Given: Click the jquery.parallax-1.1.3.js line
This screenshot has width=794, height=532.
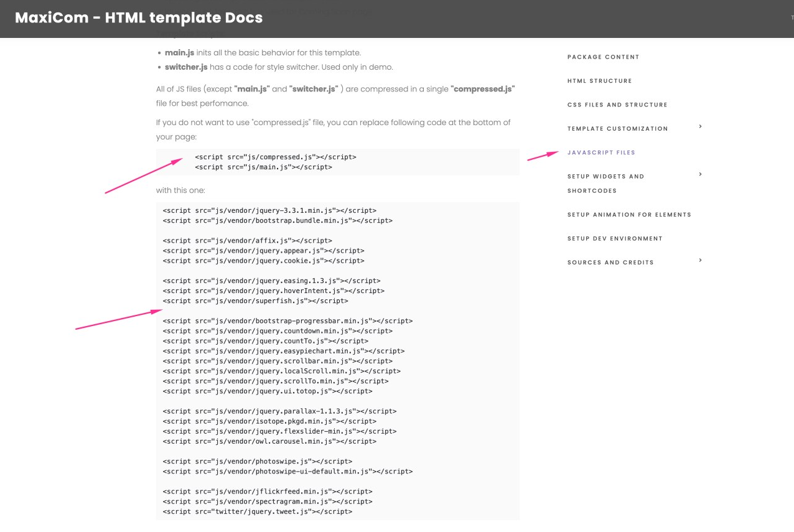Looking at the screenshot, I should pyautogui.click(x=280, y=411).
